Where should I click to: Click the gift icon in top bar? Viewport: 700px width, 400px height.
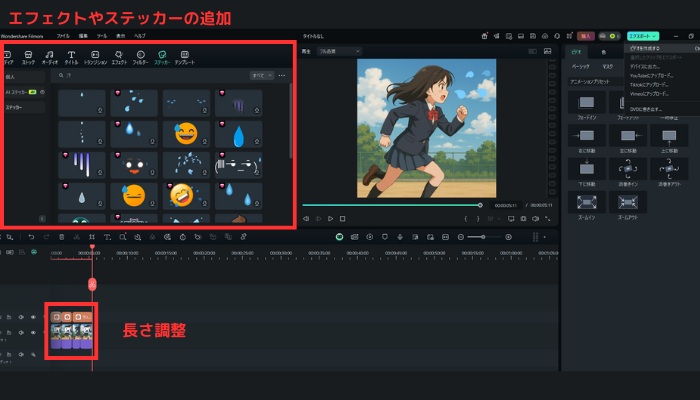(x=484, y=36)
